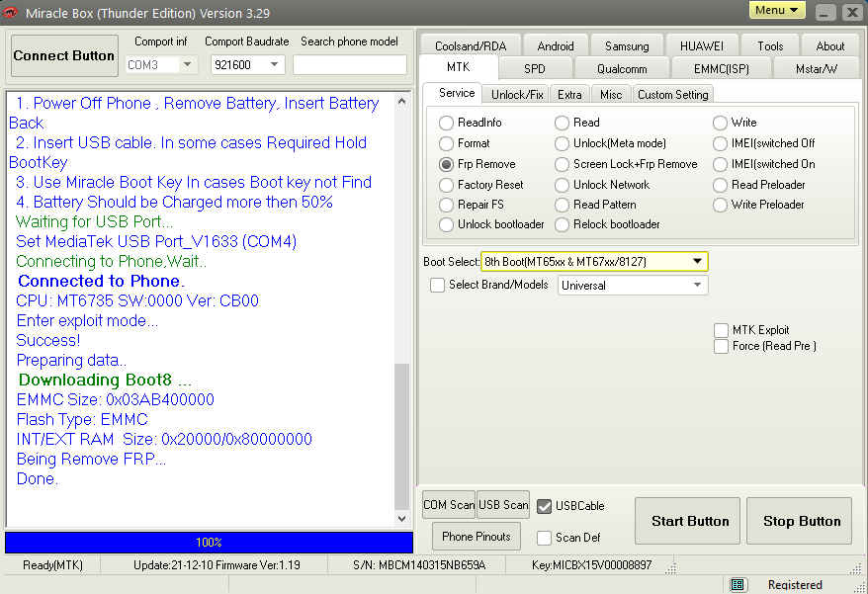Image resolution: width=868 pixels, height=594 pixels.
Task: Select IMEI(switched Off) option
Action: pyautogui.click(x=720, y=143)
